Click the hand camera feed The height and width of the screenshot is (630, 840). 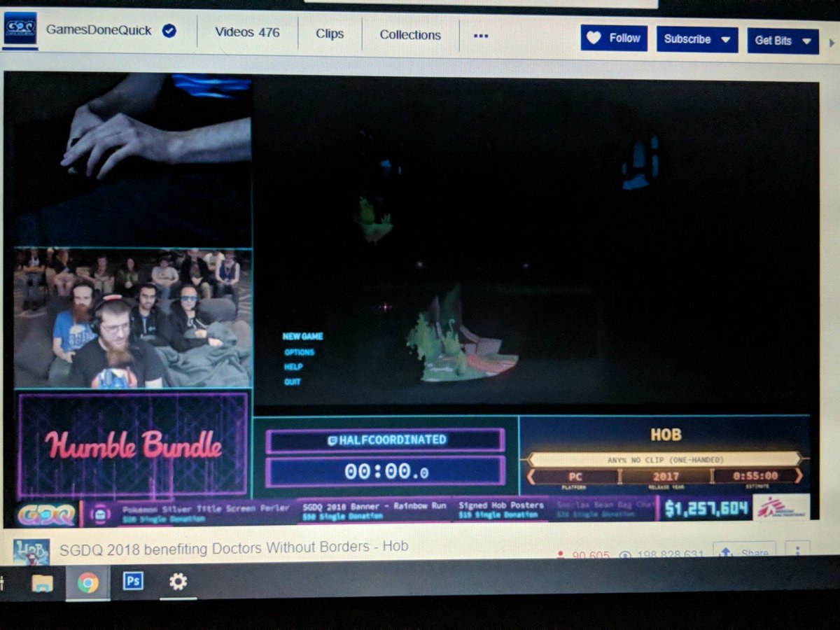(x=129, y=160)
